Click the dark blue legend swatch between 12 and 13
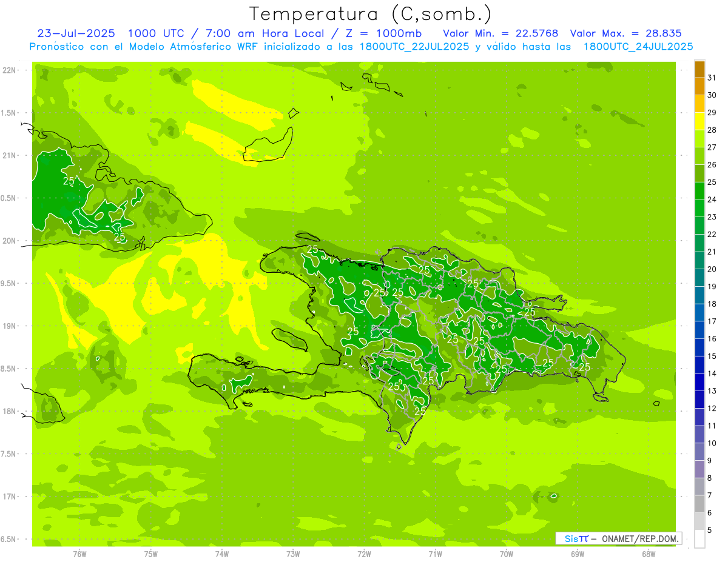The width and height of the screenshot is (728, 562). tap(699, 400)
